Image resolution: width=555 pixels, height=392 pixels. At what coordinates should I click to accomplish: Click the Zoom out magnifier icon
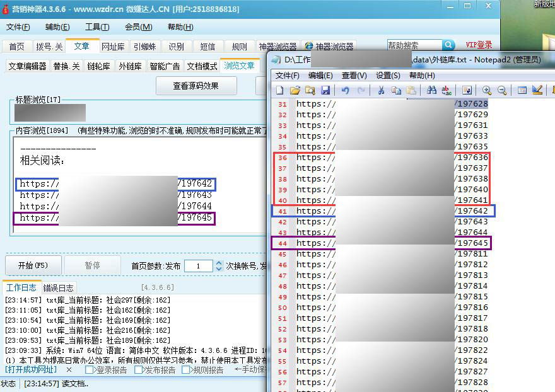point(502,90)
